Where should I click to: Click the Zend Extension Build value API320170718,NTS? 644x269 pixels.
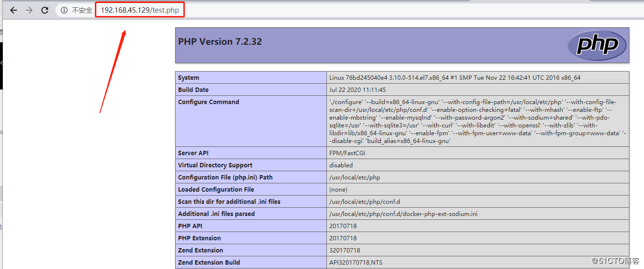tap(357, 263)
